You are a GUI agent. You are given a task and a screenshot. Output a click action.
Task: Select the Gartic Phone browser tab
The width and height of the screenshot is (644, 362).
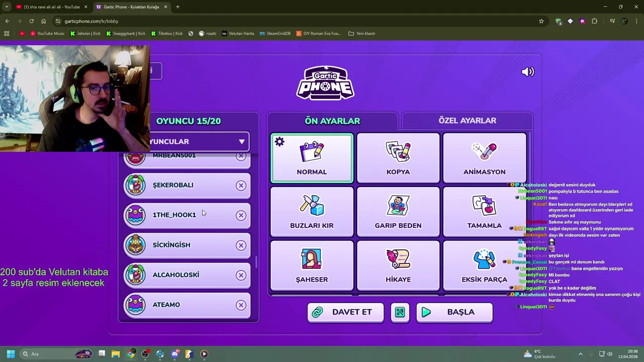(x=131, y=7)
